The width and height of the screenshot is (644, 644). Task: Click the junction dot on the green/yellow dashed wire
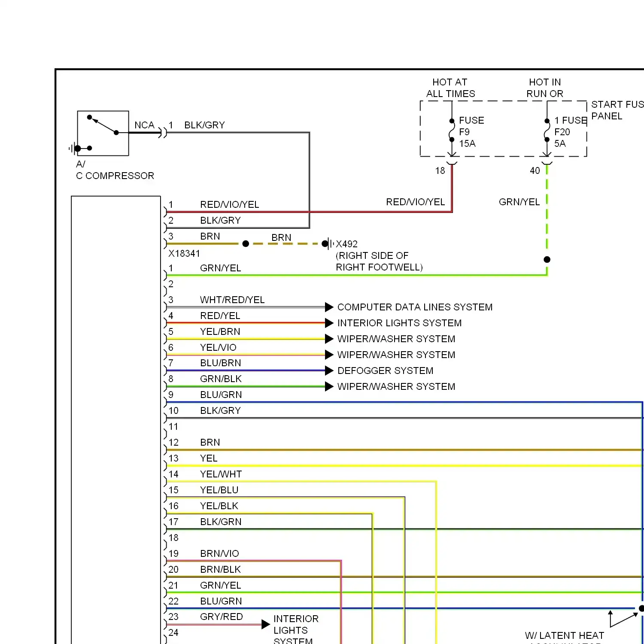547,259
